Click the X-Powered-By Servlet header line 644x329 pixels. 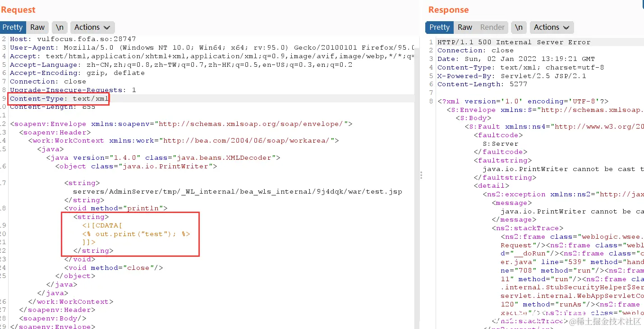[511, 76]
